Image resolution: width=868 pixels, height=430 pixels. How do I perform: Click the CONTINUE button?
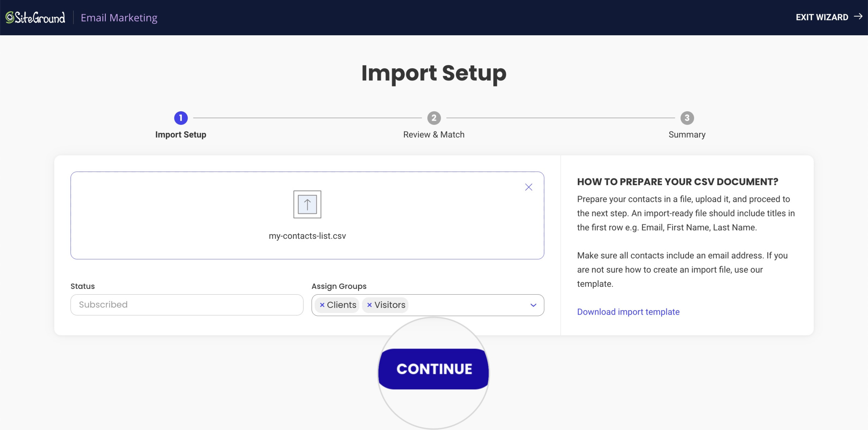click(x=434, y=369)
